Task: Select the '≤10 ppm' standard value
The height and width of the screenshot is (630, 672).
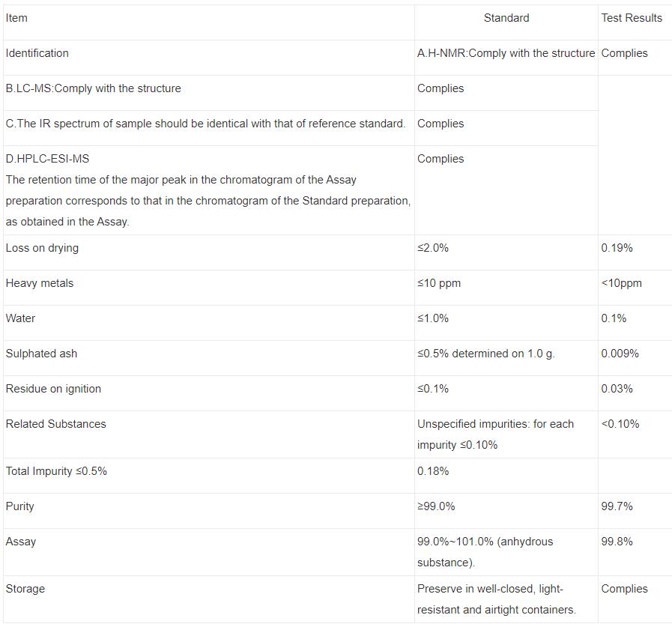Action: pyautogui.click(x=439, y=283)
